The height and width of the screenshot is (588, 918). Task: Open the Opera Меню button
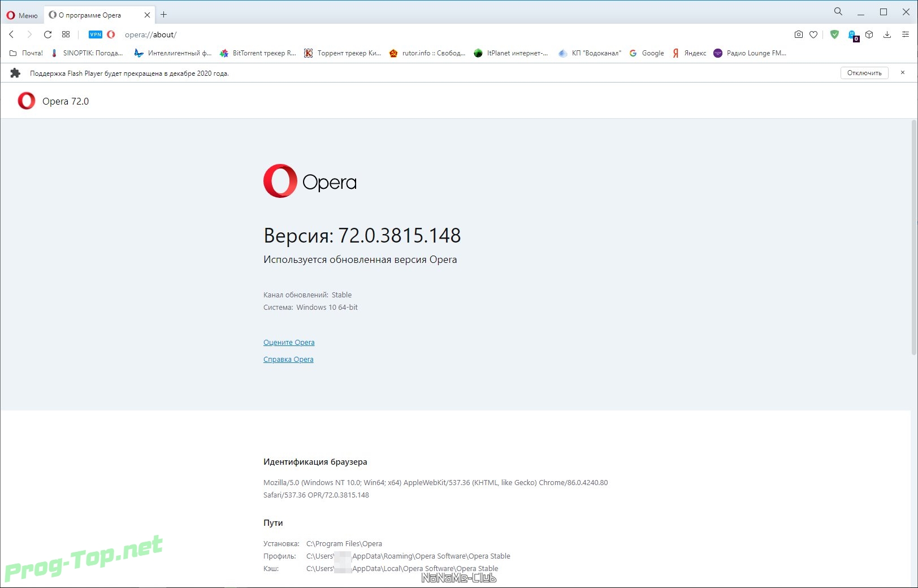[x=22, y=15]
